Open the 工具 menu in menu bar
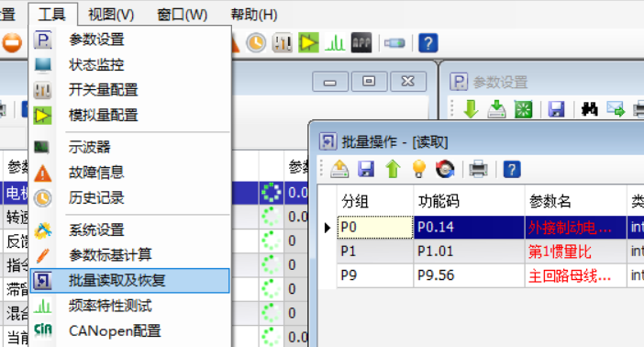 click(52, 15)
